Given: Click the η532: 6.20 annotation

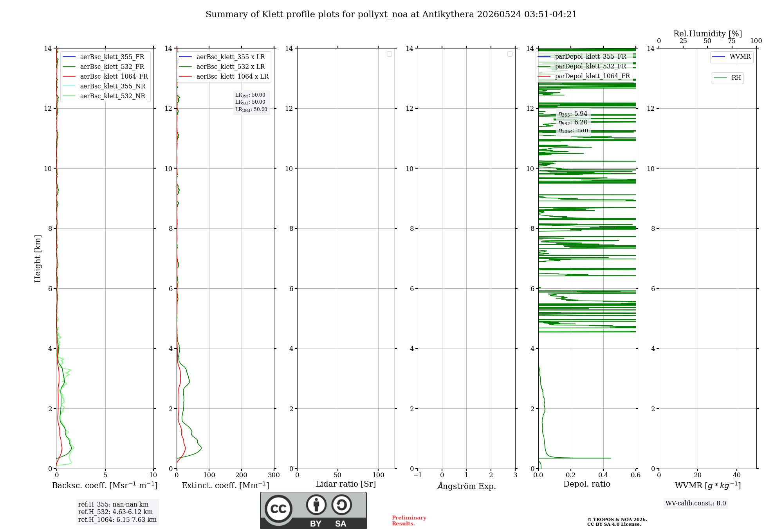Looking at the screenshot, I should pos(573,122).
